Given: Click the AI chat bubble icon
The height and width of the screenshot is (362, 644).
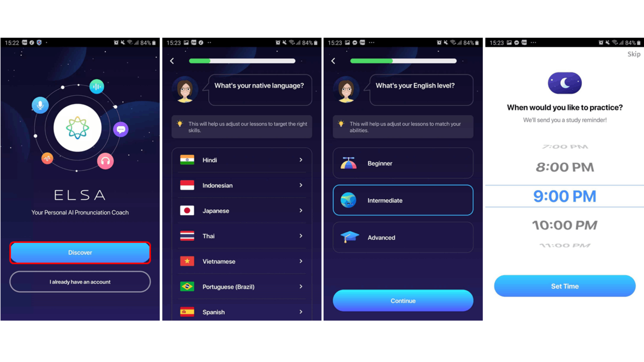Looking at the screenshot, I should [x=121, y=130].
